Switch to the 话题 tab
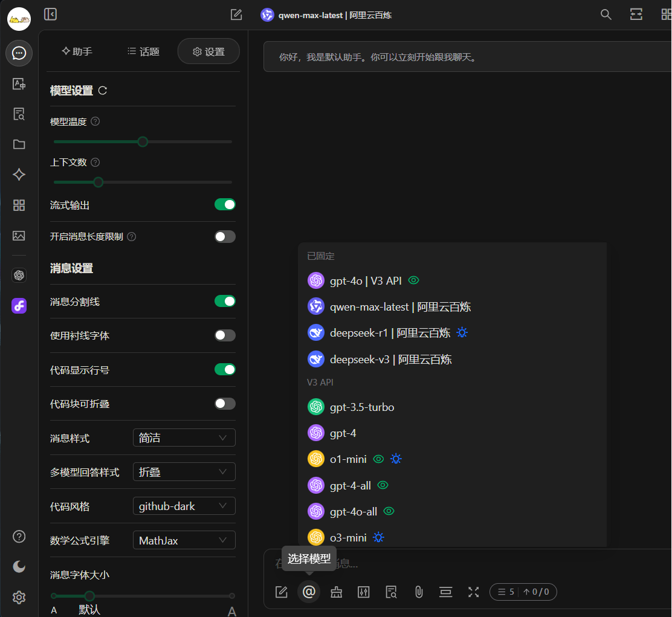 click(144, 51)
